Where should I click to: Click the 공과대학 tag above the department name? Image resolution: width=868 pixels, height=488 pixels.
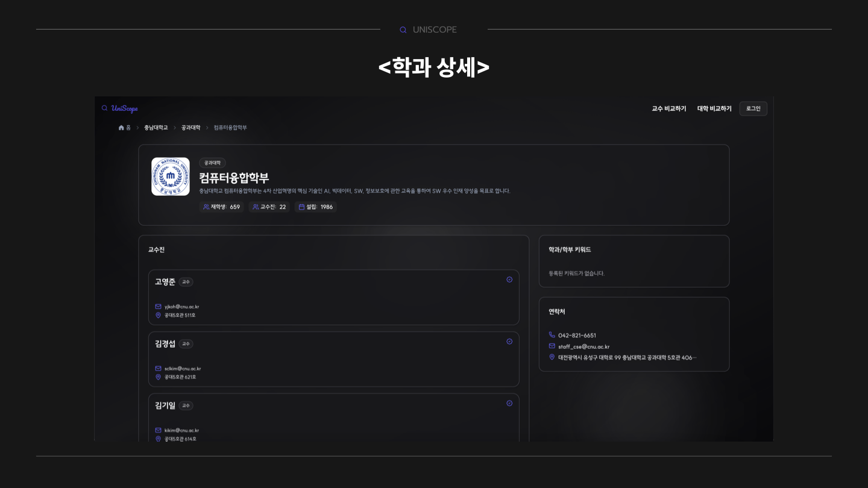point(212,163)
